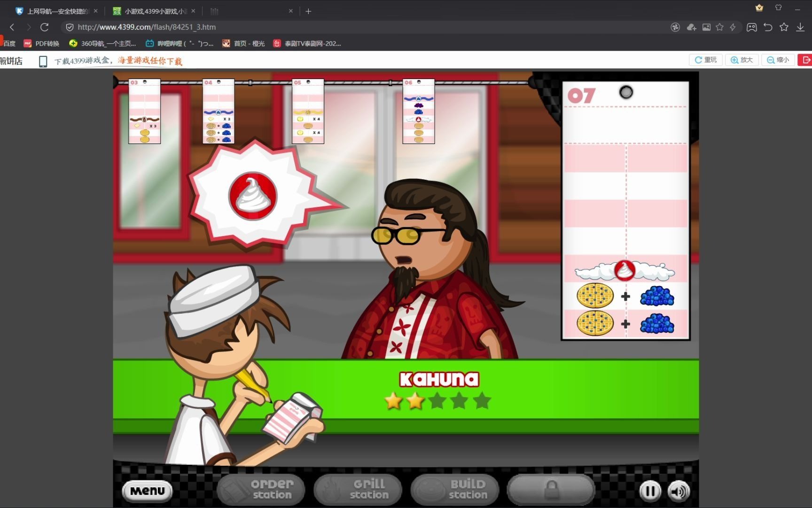This screenshot has width=812, height=508.
Task: Click the browser forward arrow
Action: point(28,27)
